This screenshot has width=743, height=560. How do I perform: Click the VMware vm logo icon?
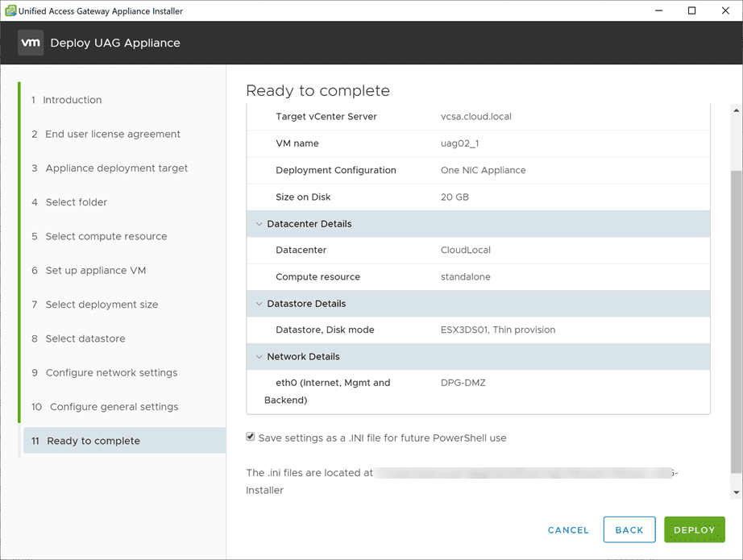coord(31,43)
